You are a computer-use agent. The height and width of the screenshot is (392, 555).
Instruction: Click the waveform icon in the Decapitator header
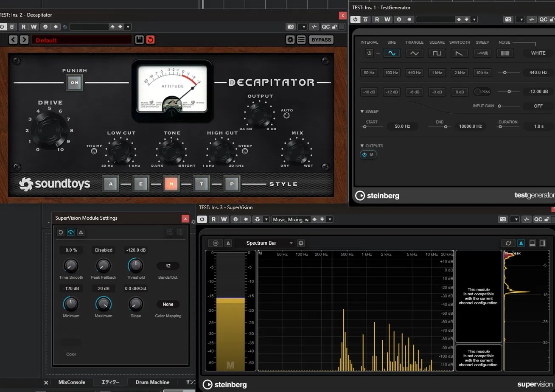tap(314, 27)
